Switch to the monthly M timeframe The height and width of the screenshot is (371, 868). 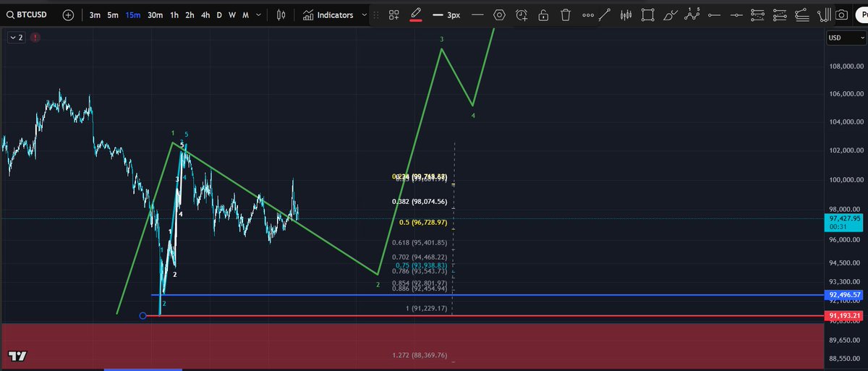click(246, 14)
